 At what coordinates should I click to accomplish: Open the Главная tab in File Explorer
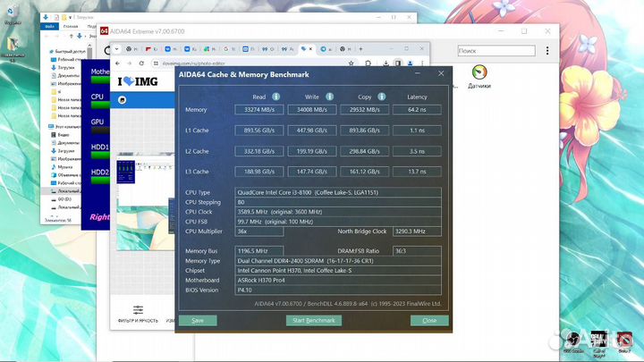pos(70,26)
